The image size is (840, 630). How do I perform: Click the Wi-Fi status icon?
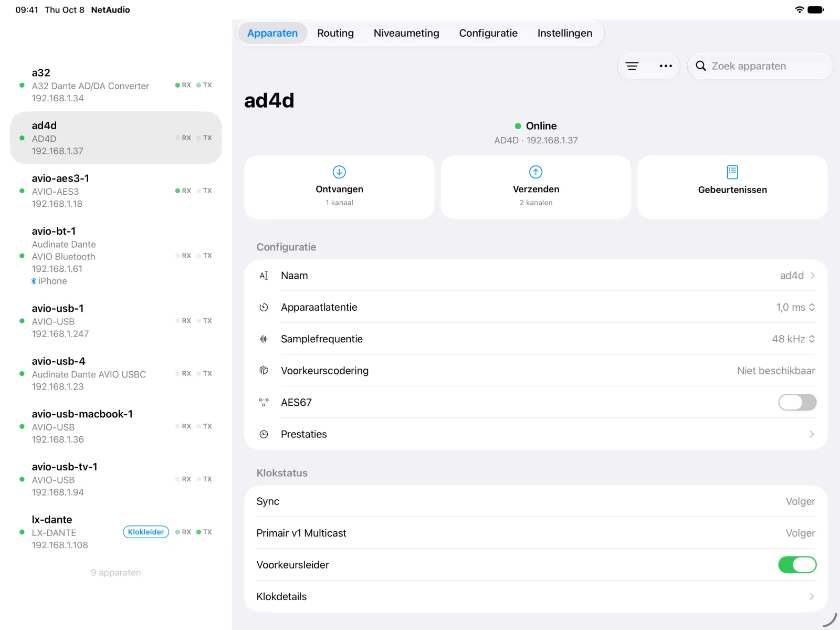tap(799, 9)
